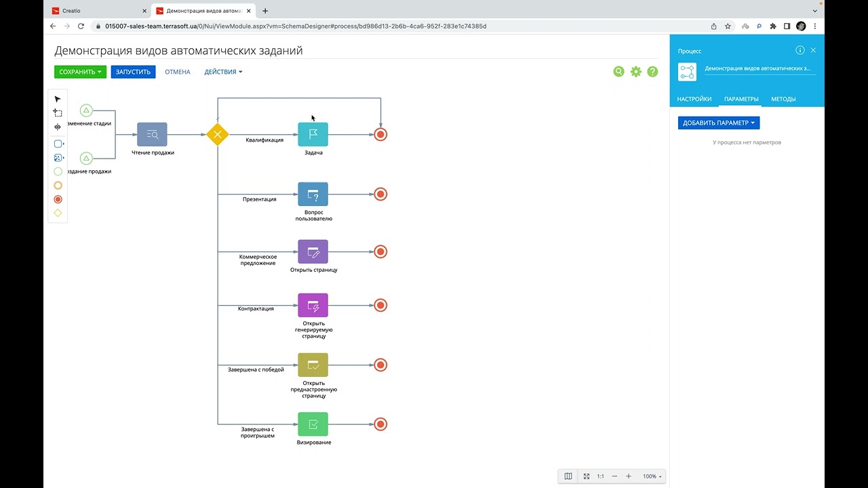Viewport: 868px width, 488px height.
Task: Select the 'Задача' task element
Action: [x=313, y=134]
